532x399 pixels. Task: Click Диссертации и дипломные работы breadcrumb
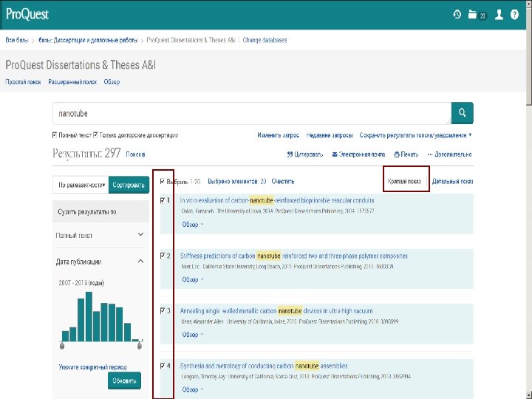[88, 41]
